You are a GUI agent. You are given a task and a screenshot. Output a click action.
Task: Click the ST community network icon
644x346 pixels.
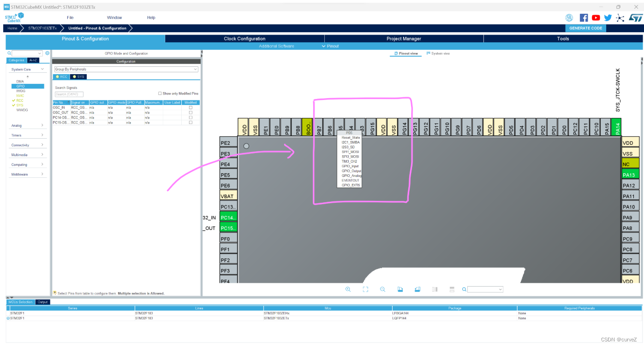pyautogui.click(x=620, y=18)
